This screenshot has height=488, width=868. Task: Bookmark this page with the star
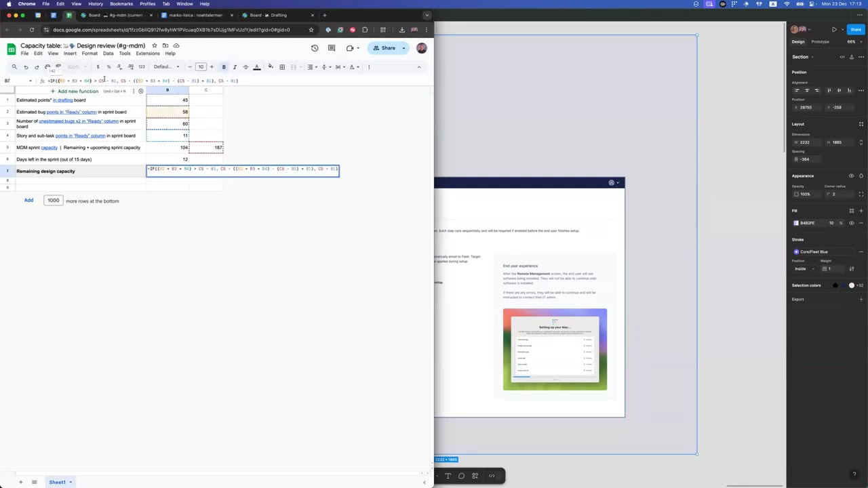311,30
